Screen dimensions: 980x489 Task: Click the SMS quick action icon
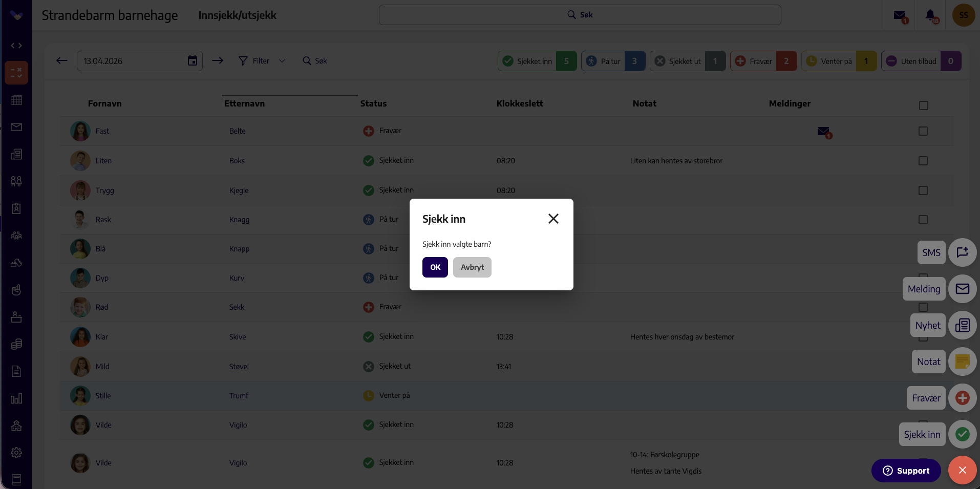tap(962, 252)
